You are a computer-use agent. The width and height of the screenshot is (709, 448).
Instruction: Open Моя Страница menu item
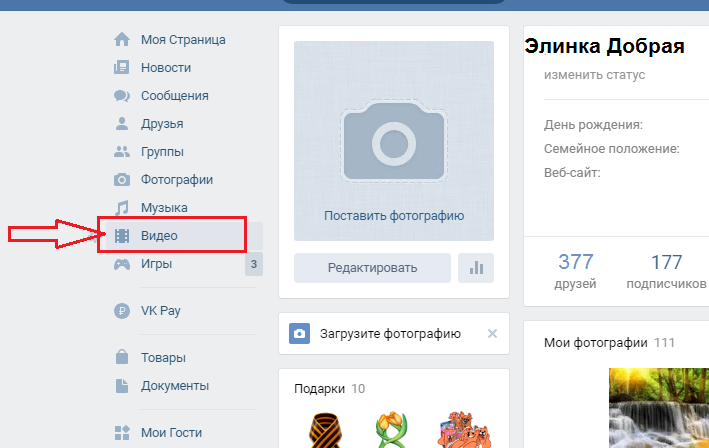(x=183, y=39)
